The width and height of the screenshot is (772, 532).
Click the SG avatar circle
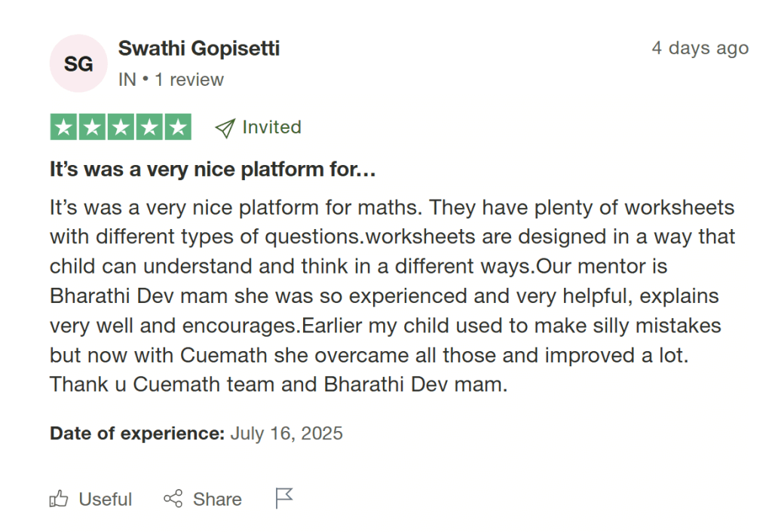(78, 63)
